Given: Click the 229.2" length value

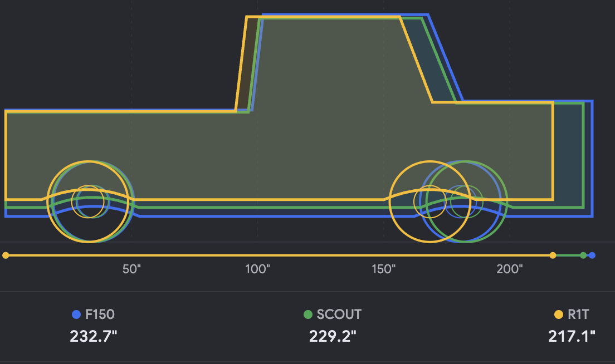Looking at the screenshot, I should coord(333,336).
